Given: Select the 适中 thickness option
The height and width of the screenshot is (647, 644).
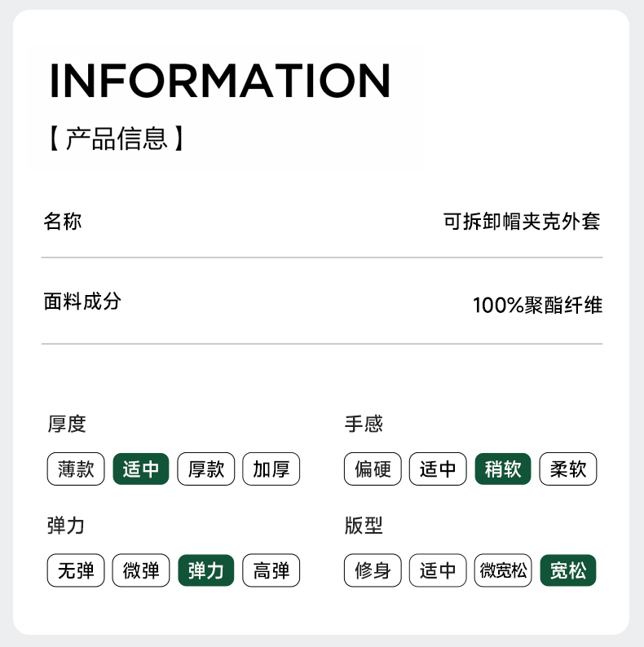Looking at the screenshot, I should 141,469.
